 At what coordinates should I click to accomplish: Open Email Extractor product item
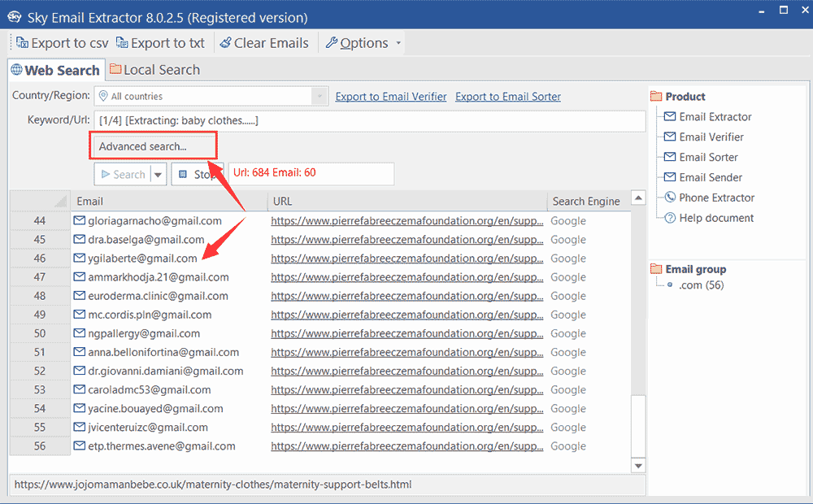[708, 117]
